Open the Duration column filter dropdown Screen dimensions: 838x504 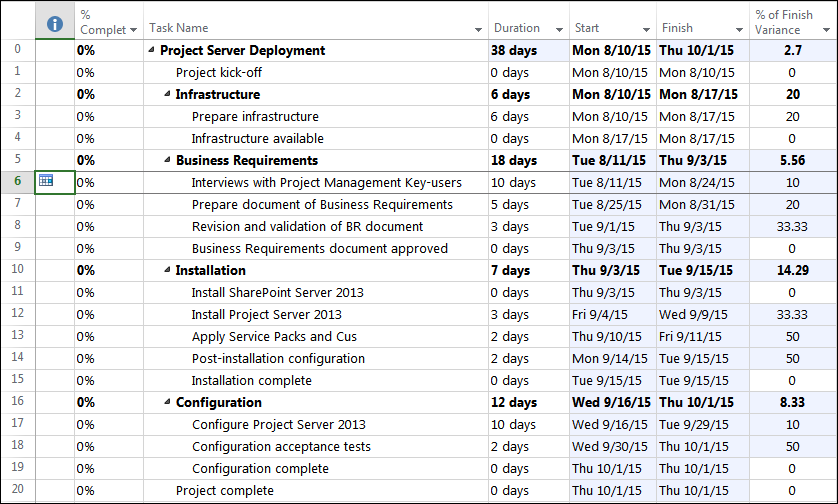pos(560,30)
